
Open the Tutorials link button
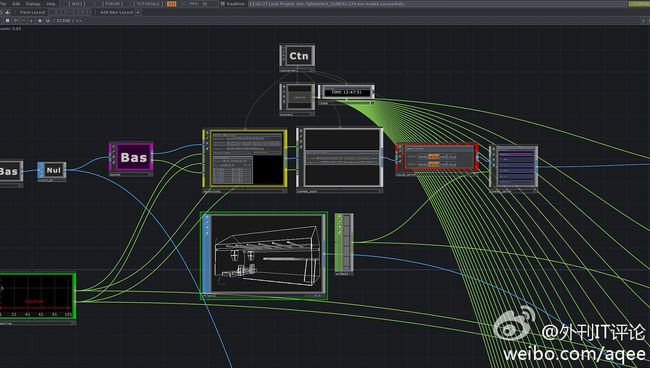[x=148, y=4]
